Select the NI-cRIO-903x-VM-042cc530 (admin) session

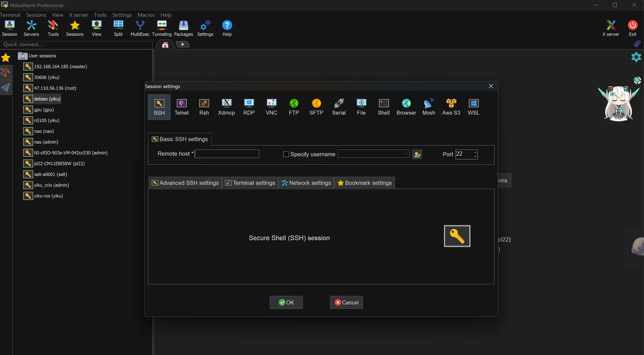tap(65, 153)
